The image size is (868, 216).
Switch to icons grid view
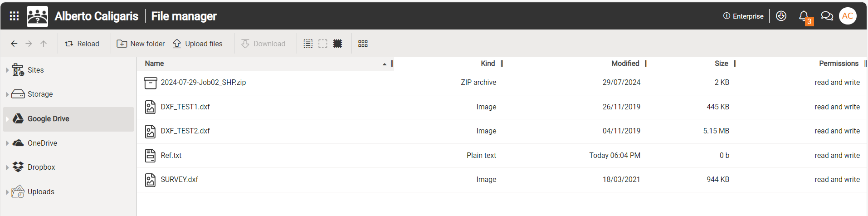coord(363,44)
